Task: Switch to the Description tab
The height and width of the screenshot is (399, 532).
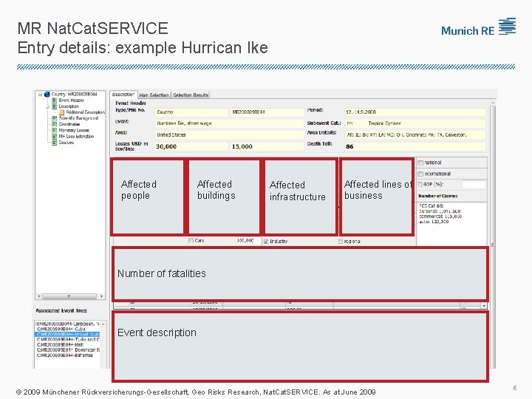Action: pos(123,95)
